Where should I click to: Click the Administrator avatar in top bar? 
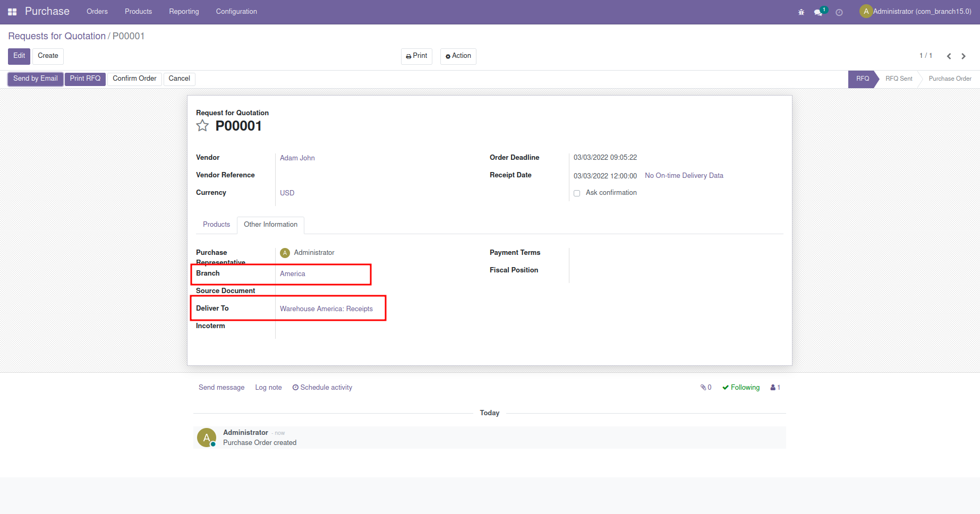[866, 11]
